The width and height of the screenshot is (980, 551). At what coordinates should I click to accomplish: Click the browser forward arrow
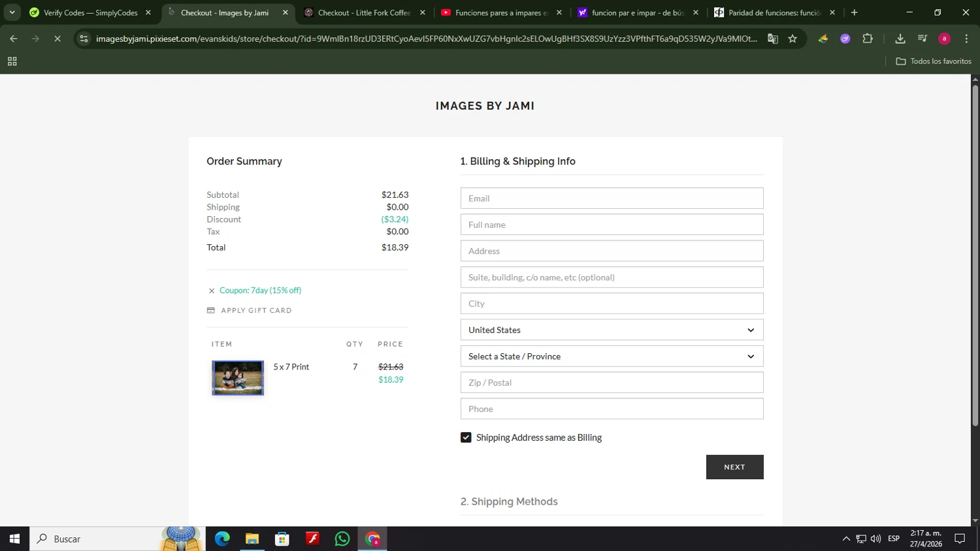click(35, 39)
